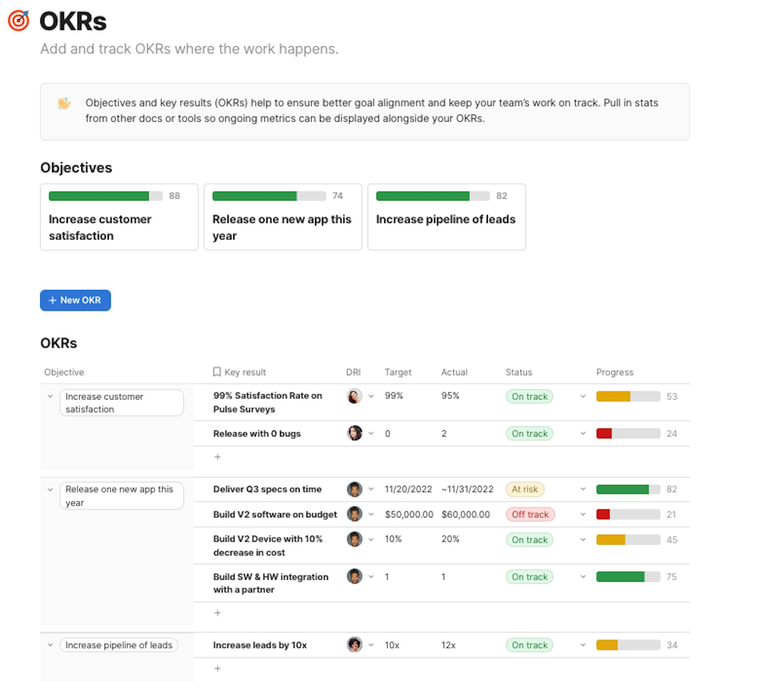Screen dimensions: 761x700
Task: Click DRI avatar for Increase leads by 10x
Action: pyautogui.click(x=354, y=645)
